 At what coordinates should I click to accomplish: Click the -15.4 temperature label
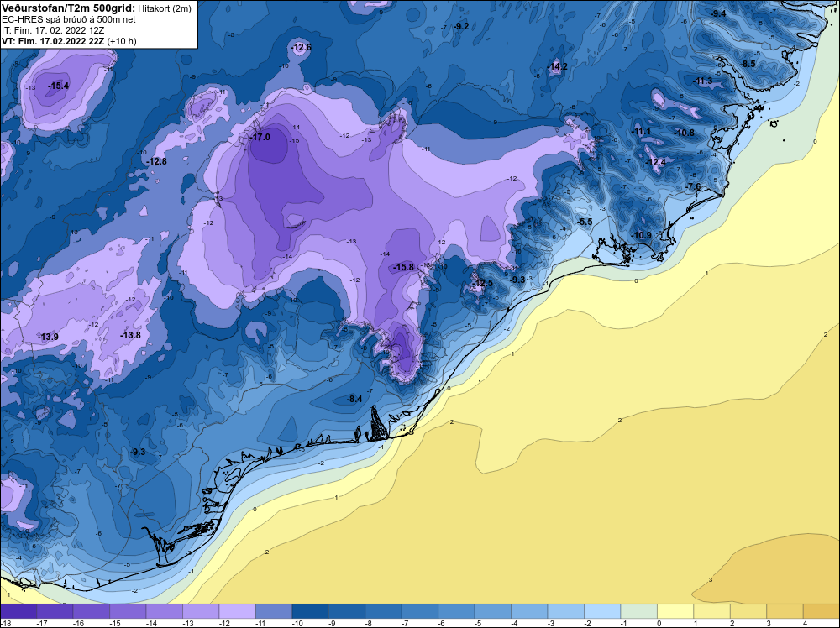tap(59, 86)
